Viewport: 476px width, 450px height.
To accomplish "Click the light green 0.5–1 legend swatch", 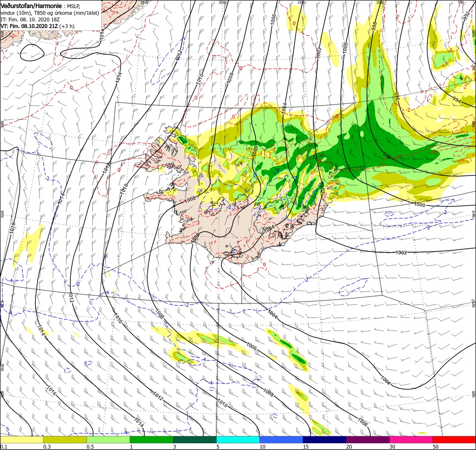I will click(x=109, y=440).
